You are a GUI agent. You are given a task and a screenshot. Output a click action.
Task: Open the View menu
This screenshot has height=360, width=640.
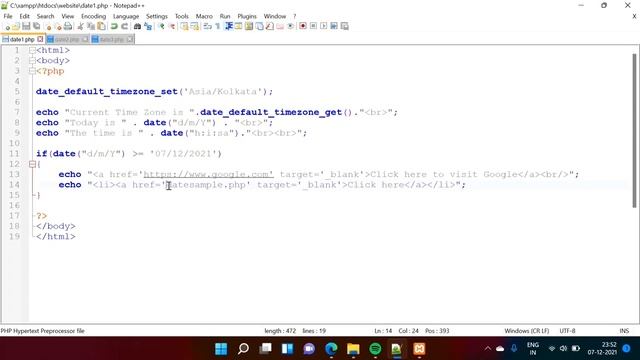click(x=68, y=16)
